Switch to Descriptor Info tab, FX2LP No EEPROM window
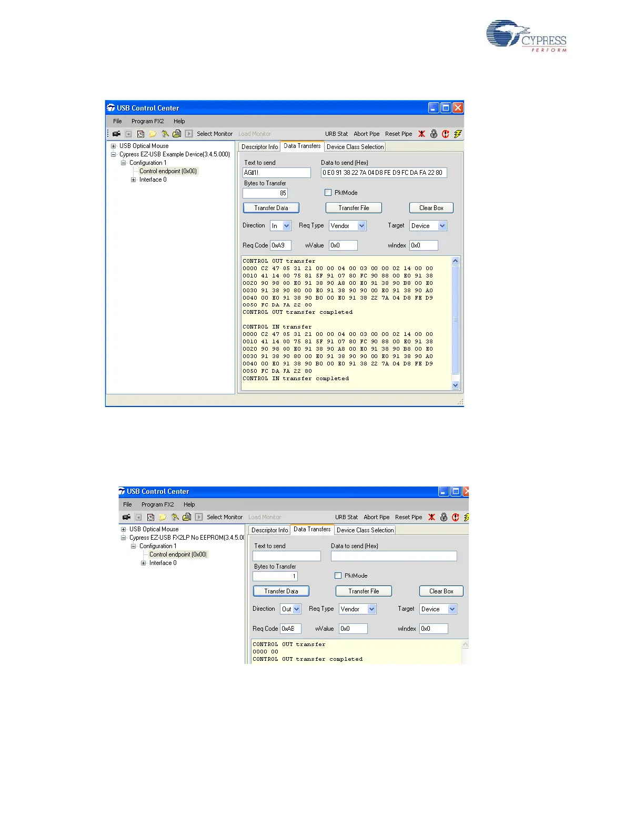This screenshot has height=834, width=644. [x=269, y=530]
